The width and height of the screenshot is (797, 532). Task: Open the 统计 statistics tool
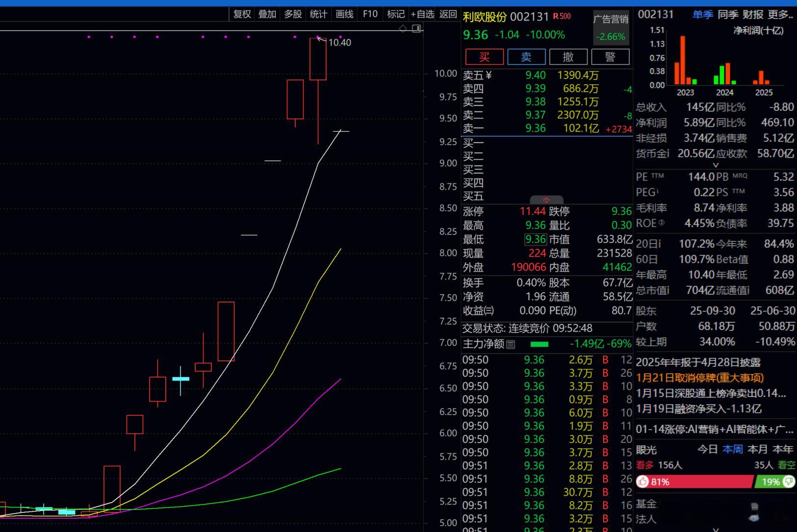[318, 14]
